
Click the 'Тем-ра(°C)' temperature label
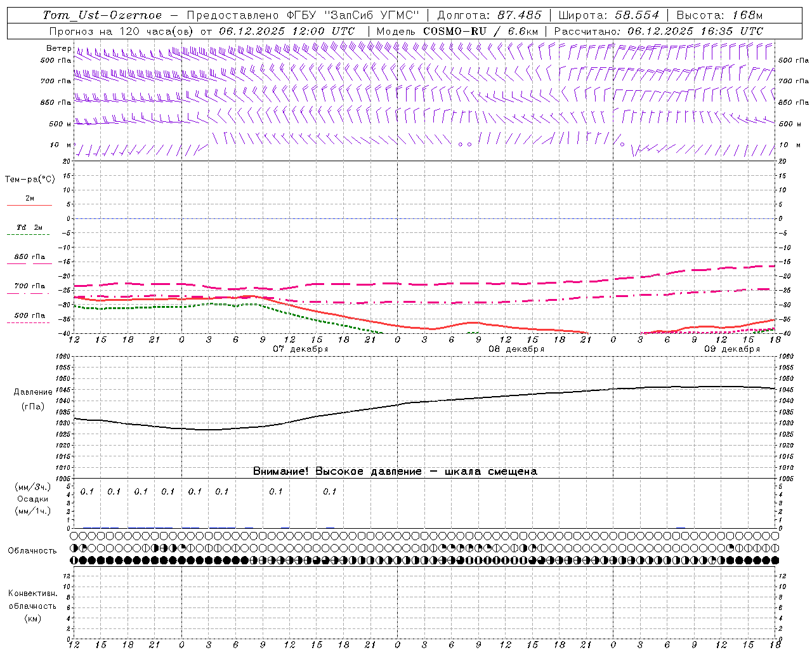pos(30,180)
